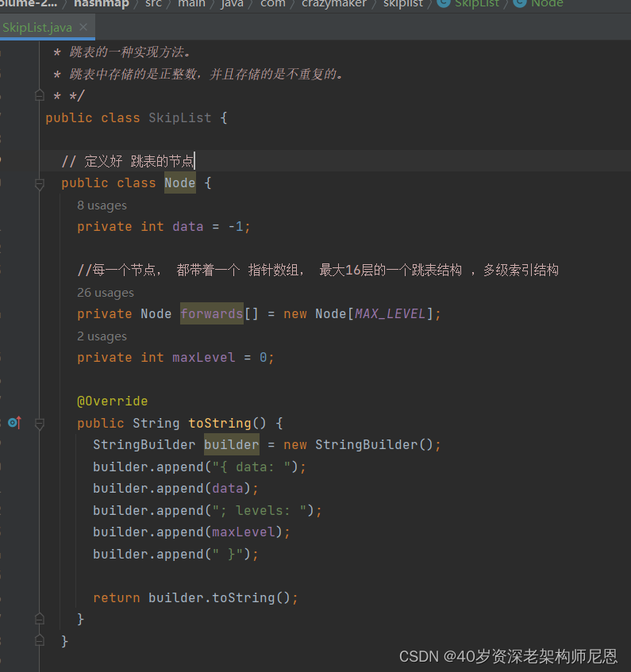Click the toString method name declaration
Image resolution: width=631 pixels, height=672 pixels.
(x=220, y=423)
